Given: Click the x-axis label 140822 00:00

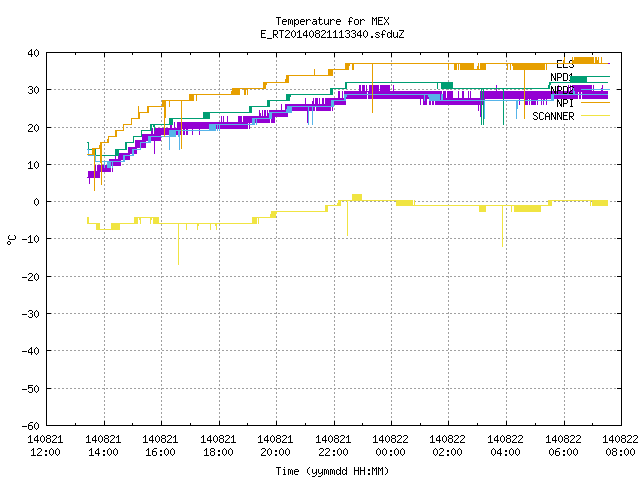Looking at the screenshot, I should pos(391,446).
